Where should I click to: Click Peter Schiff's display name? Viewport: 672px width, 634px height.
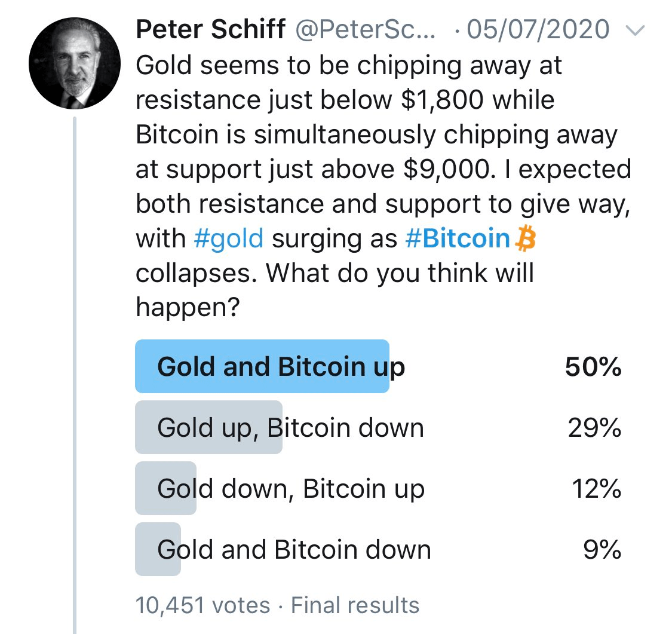[x=210, y=29]
